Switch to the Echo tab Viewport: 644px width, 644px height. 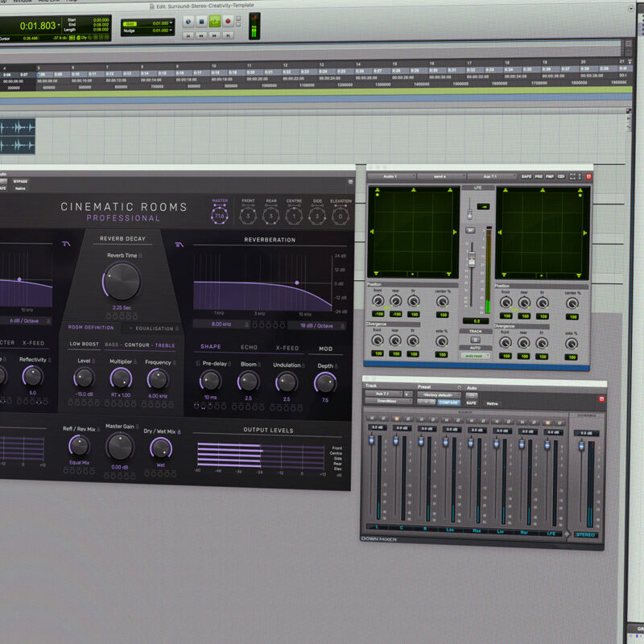(249, 348)
